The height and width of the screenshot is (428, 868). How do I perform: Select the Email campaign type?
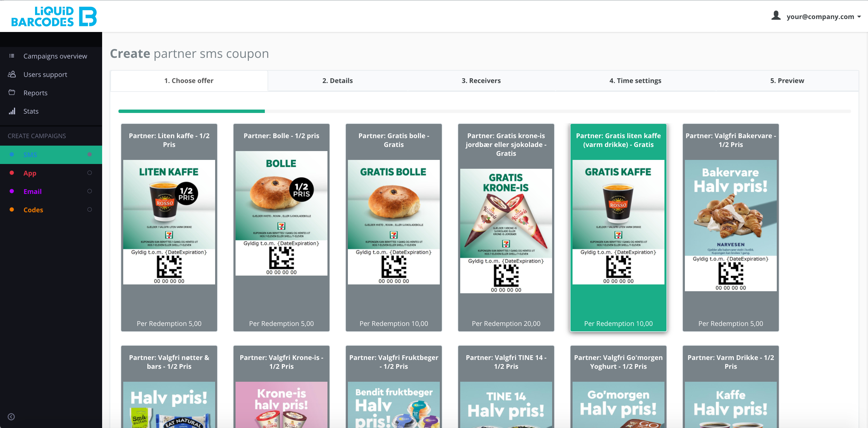coord(51,192)
